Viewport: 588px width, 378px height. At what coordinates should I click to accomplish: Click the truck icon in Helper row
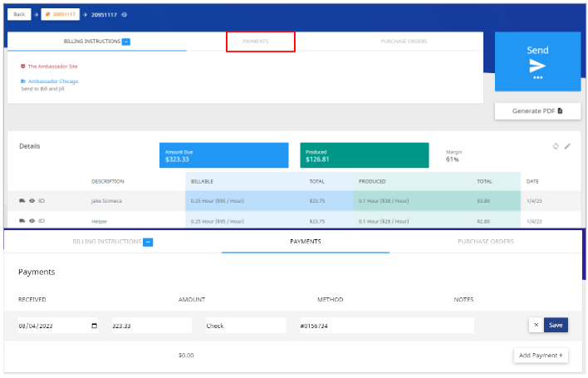click(x=22, y=221)
